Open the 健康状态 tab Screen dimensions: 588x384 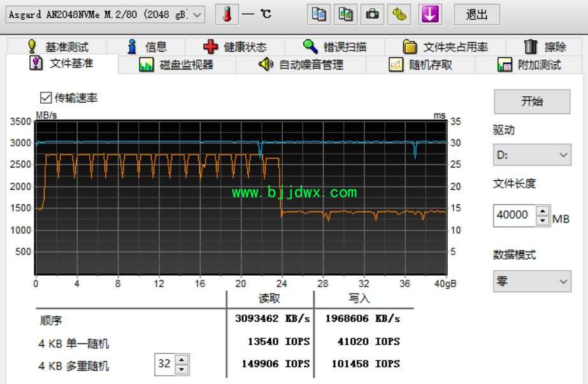(234, 47)
